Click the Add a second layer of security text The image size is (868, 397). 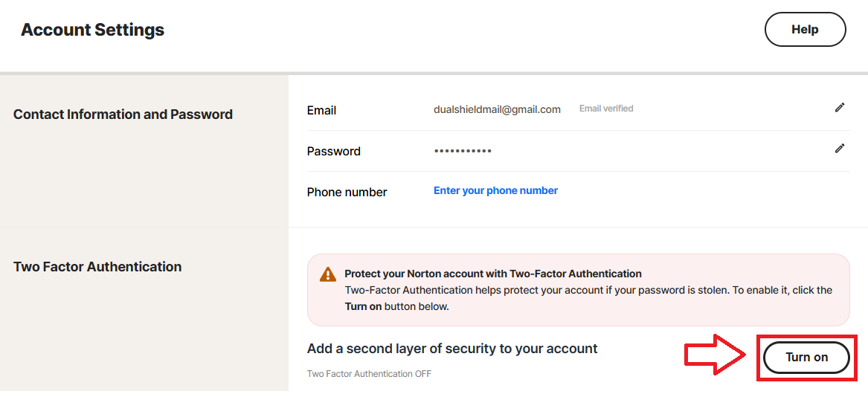452,349
